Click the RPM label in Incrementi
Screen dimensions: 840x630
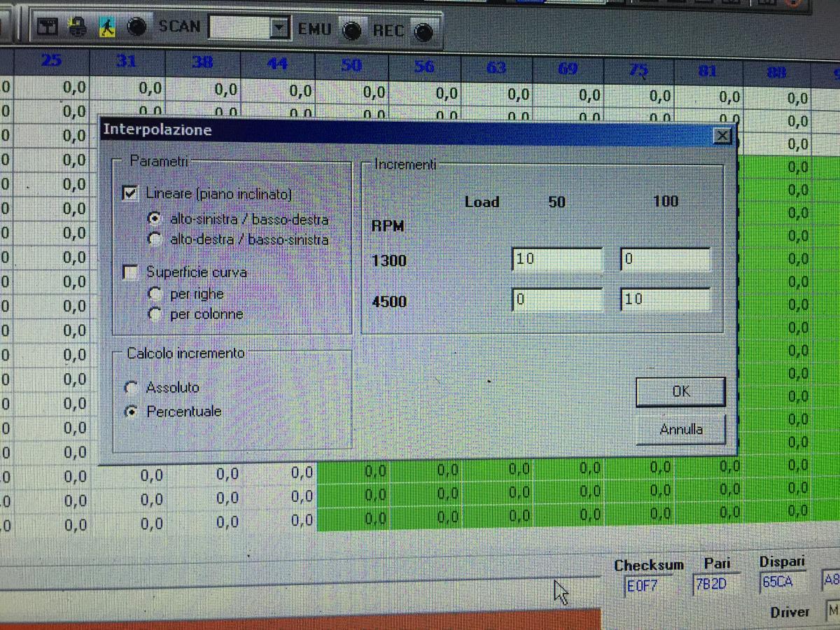click(x=388, y=227)
